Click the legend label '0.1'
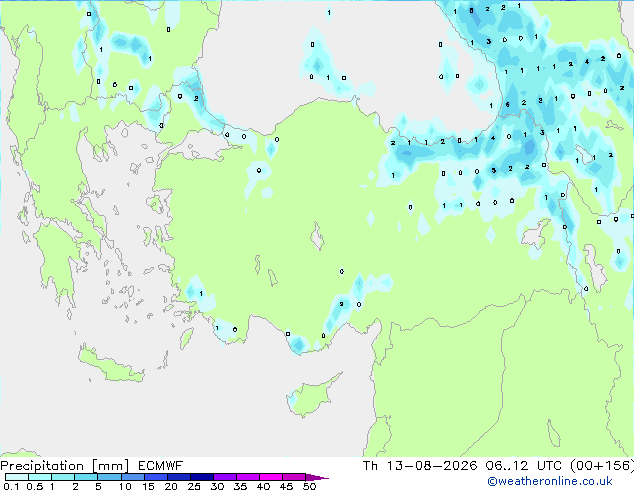 [x=11, y=486]
